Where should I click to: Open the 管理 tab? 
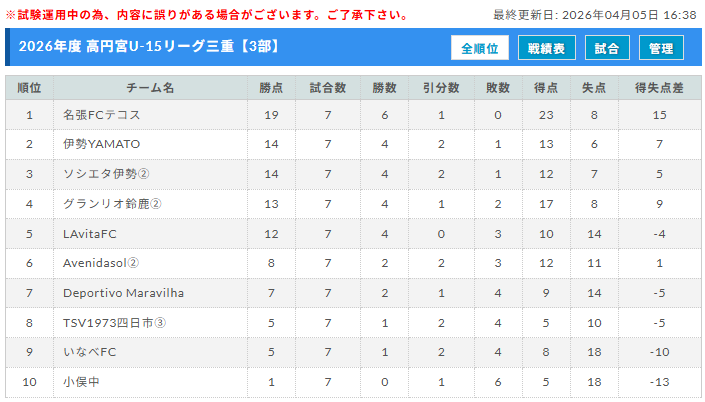click(661, 48)
